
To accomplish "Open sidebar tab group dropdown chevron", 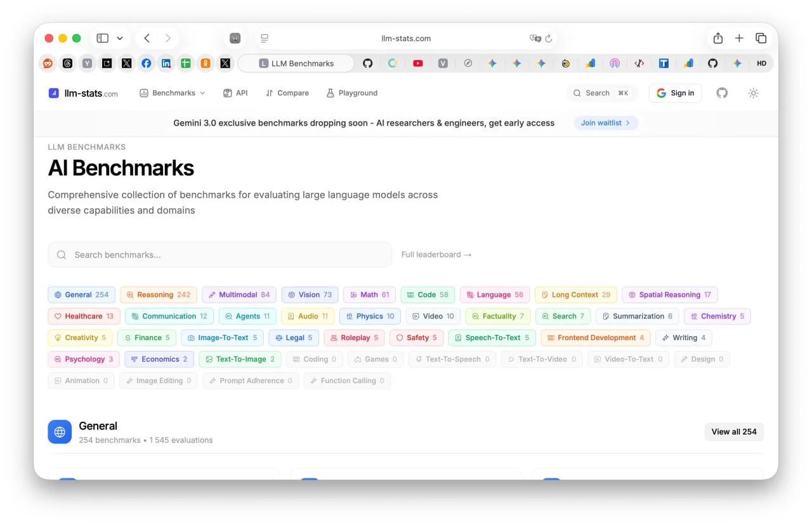I will (x=120, y=38).
